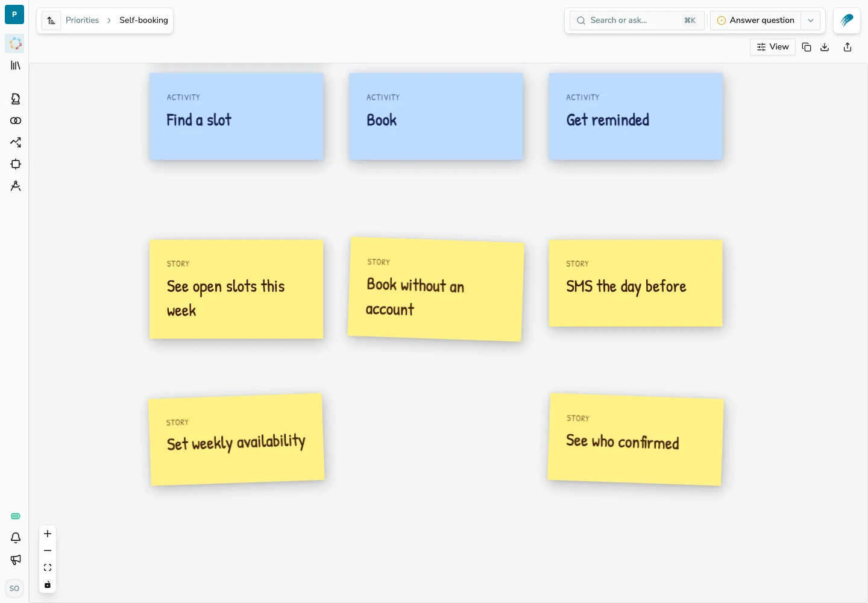The image size is (868, 603).
Task: Open the chip component sidebar icon
Action: click(x=16, y=164)
